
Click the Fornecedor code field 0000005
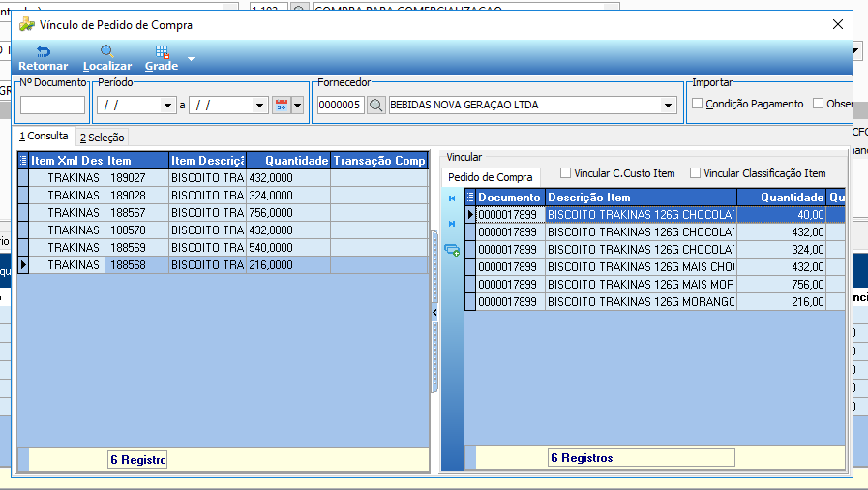click(341, 105)
